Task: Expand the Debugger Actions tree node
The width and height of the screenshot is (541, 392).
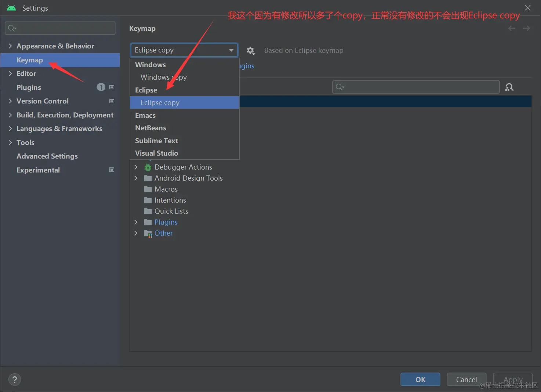Action: [x=136, y=167]
